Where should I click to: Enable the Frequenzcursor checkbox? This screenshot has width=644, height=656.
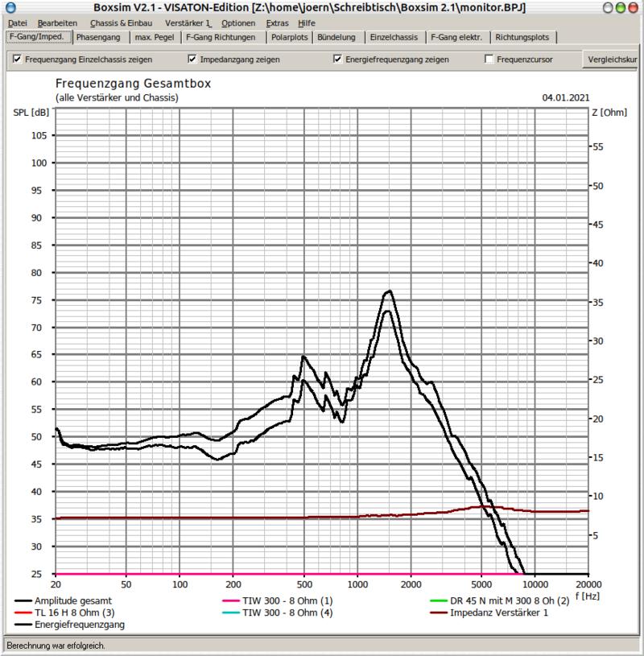489,60
